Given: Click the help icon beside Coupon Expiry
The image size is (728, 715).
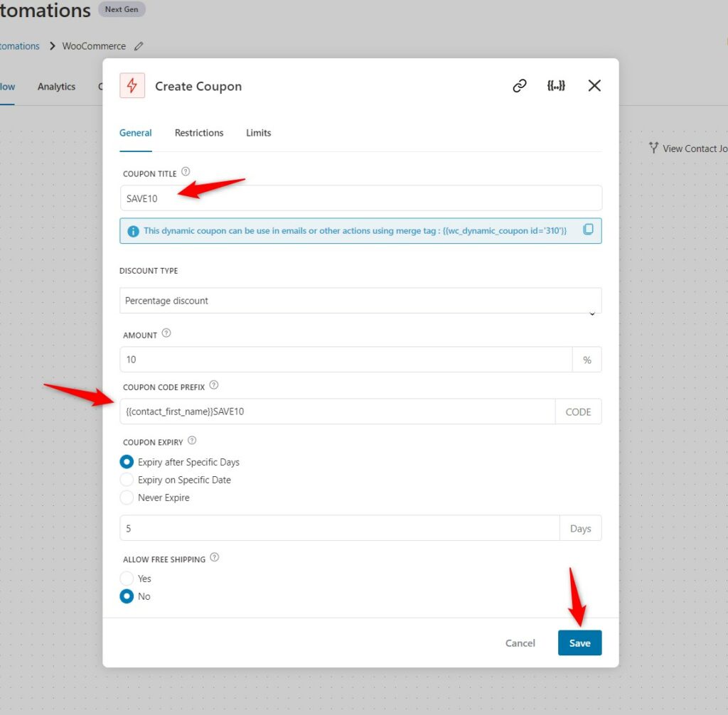Looking at the screenshot, I should click(x=192, y=441).
